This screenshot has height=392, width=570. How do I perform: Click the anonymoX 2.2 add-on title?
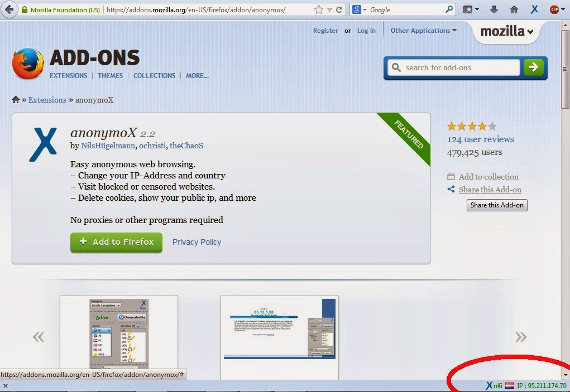tap(113, 133)
